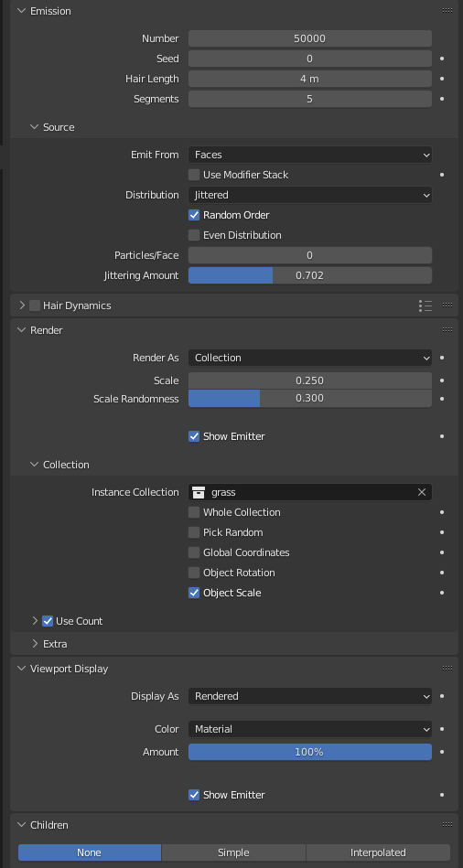463x868 pixels.
Task: Click the animate dot next to Scale
Action: 442,380
